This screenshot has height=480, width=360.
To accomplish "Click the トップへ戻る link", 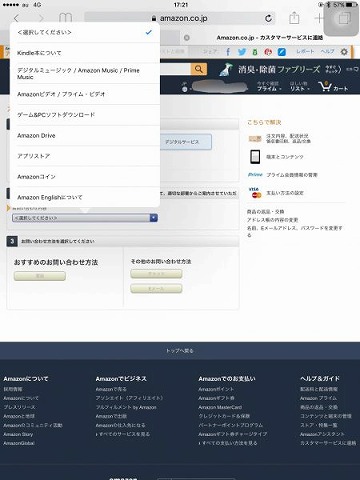I will tap(180, 351).
